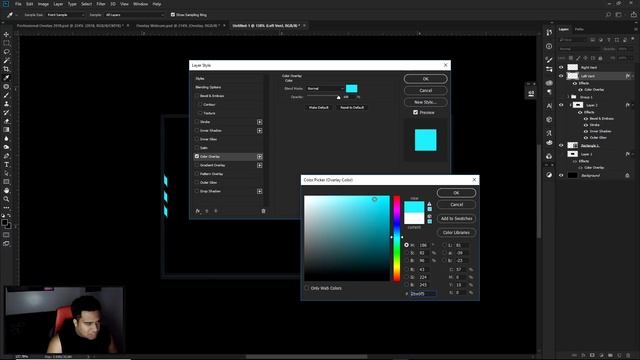Select the Rectangular Marquee tool
Viewport: 640px width, 360px height.
7,43
